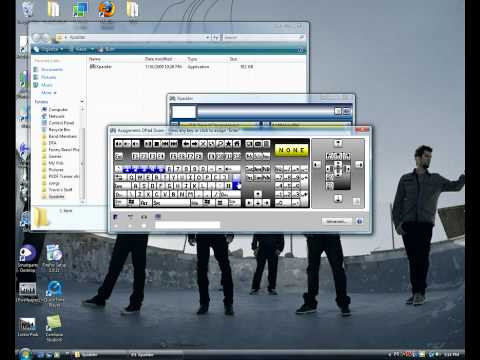Click the yellow NONE assignment button
The width and height of the screenshot is (480, 360).
291,150
